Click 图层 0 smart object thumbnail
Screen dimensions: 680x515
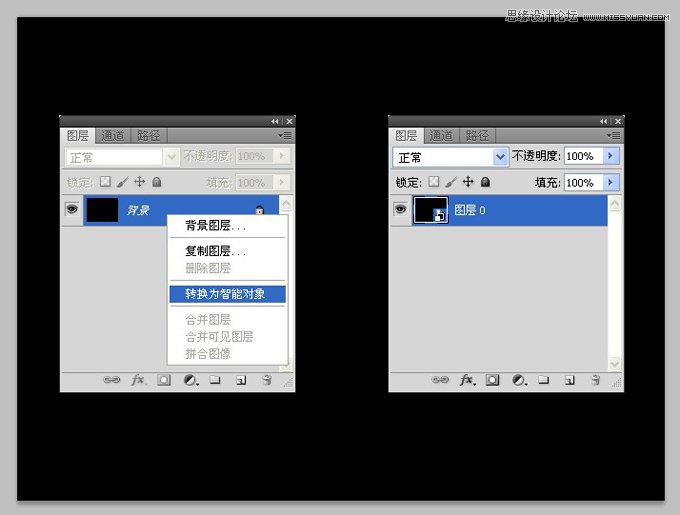point(431,210)
